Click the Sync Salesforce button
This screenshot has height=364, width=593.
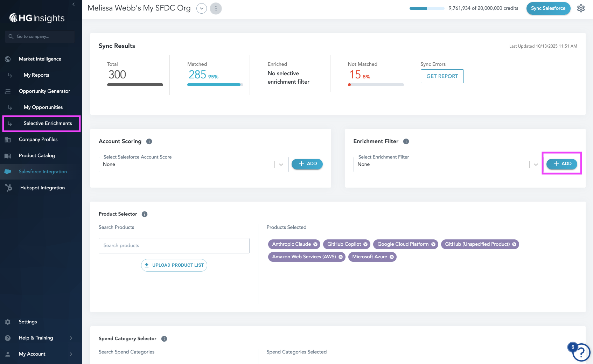[x=548, y=8]
